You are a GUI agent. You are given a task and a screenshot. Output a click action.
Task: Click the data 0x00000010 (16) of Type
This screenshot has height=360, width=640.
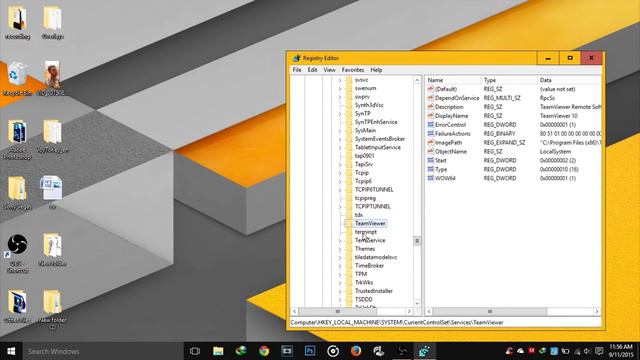[x=559, y=169]
